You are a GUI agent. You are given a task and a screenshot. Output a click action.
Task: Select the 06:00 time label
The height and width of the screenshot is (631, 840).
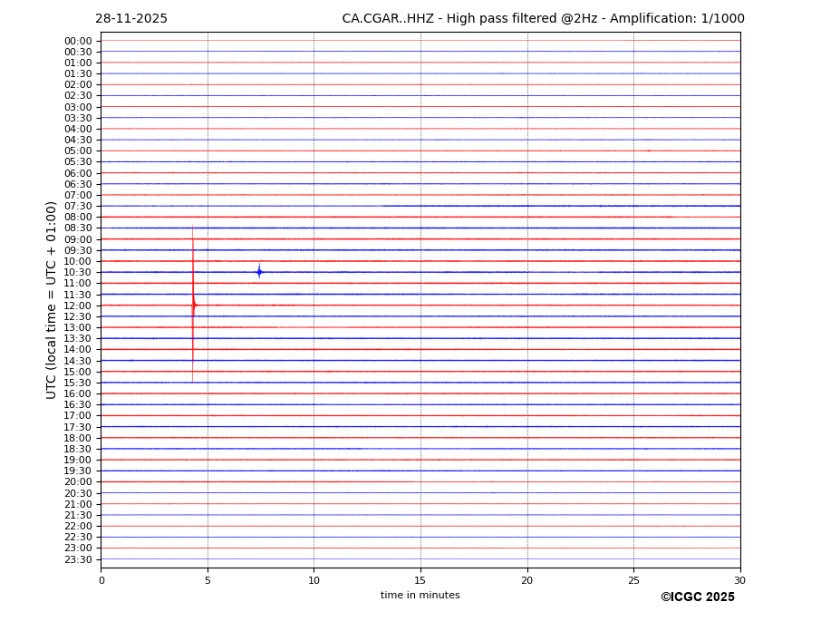tap(78, 173)
